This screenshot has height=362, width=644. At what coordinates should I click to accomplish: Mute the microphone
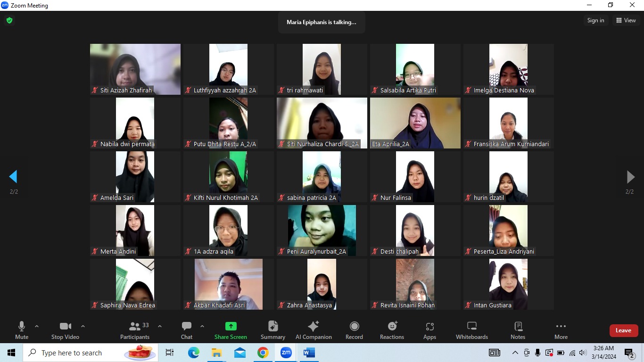tap(22, 330)
